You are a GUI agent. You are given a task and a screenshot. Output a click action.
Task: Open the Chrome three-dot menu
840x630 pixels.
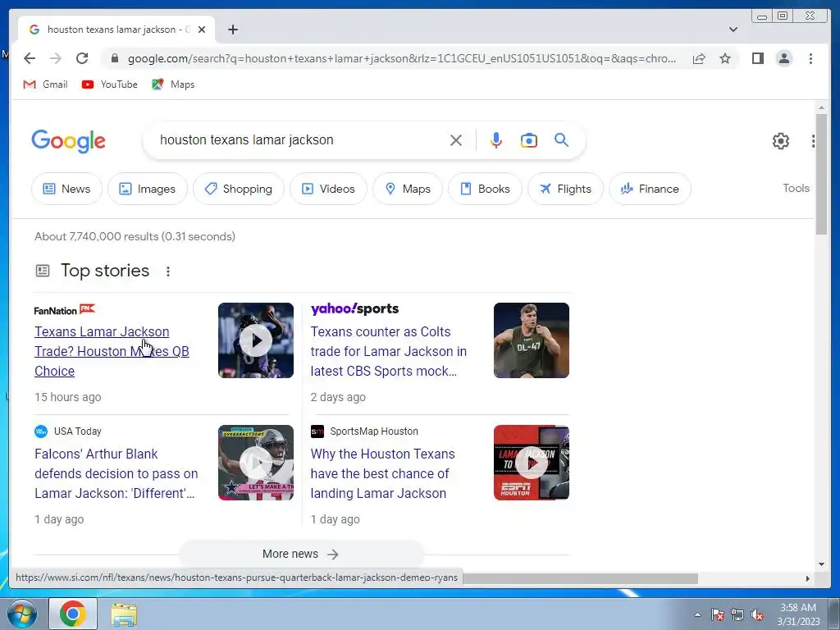(x=810, y=58)
